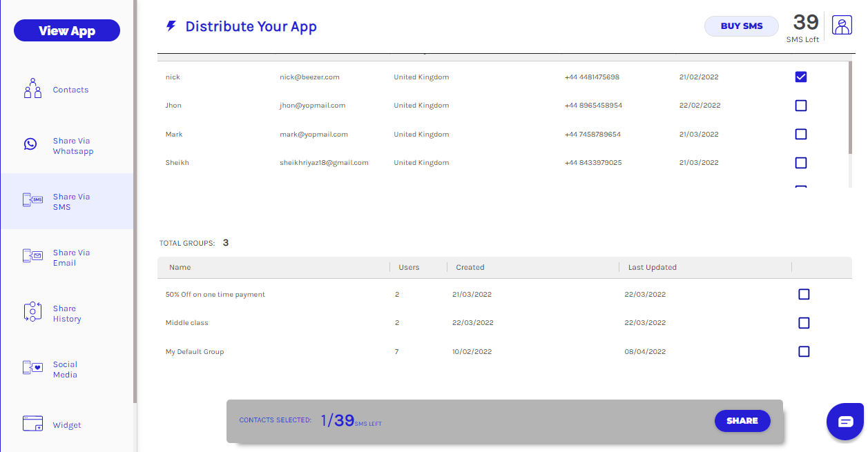Viewport: 868px width, 452px height.
Task: Tick the checkbox for contact Mark
Action: point(801,134)
